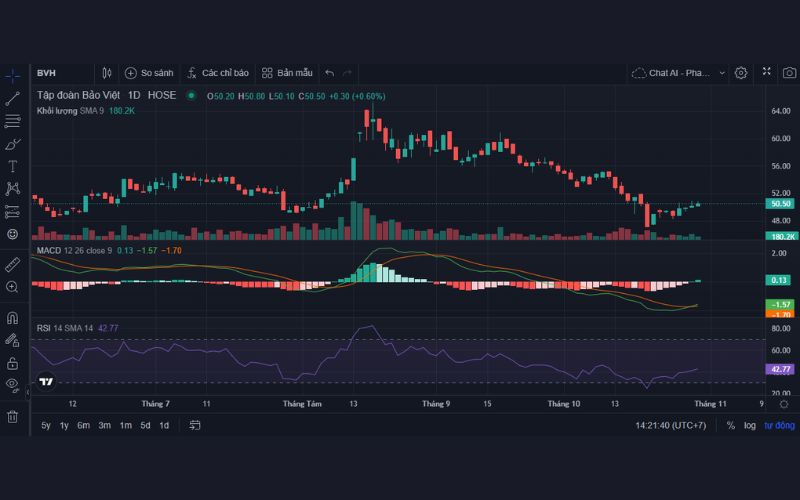Click the BVH symbol search field
Viewport: 800px width, 500px height.
[x=60, y=73]
